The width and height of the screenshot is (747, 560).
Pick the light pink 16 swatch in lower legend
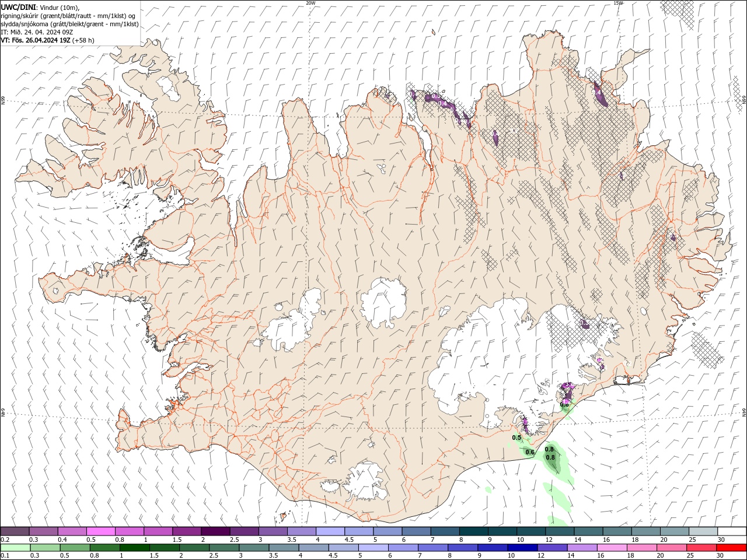click(612, 548)
